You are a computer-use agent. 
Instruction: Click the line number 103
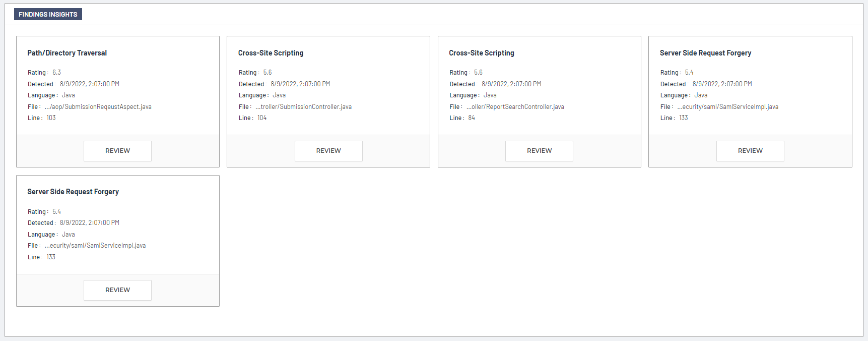(x=51, y=118)
